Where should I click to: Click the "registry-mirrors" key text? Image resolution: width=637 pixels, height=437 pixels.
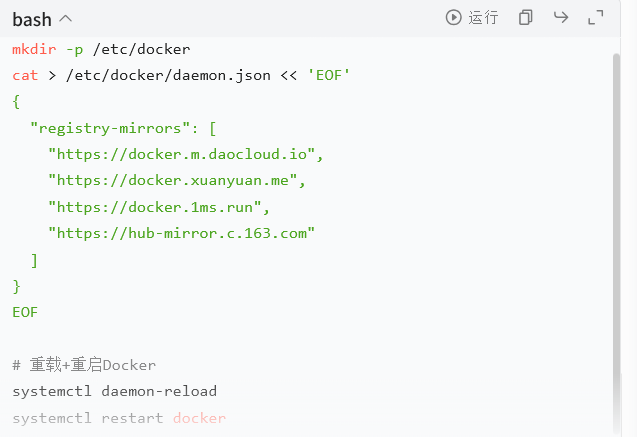110,128
